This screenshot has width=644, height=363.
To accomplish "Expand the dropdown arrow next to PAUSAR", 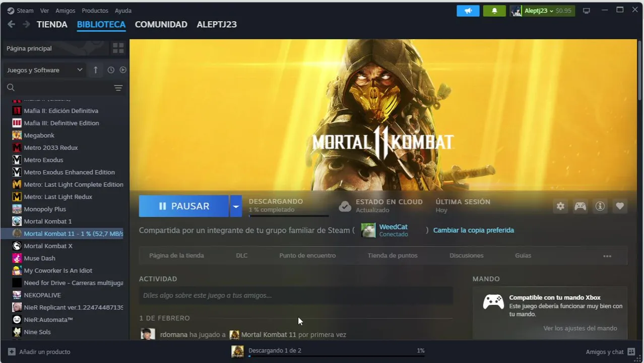I will [x=236, y=206].
